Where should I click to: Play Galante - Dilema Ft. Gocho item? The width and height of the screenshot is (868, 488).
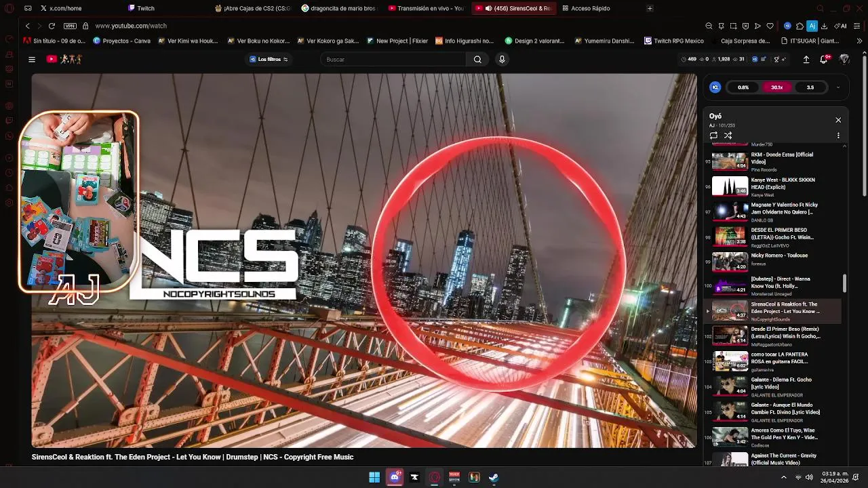pyautogui.click(x=773, y=386)
